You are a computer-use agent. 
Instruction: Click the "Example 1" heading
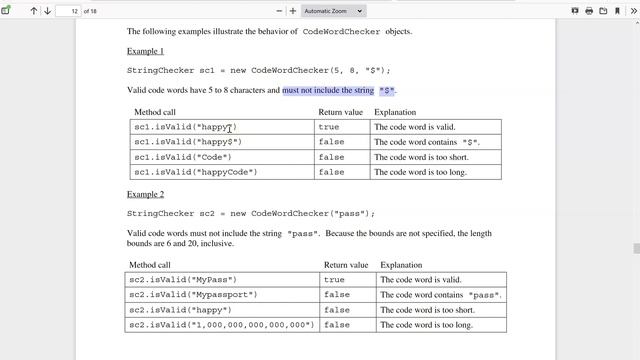click(x=145, y=51)
